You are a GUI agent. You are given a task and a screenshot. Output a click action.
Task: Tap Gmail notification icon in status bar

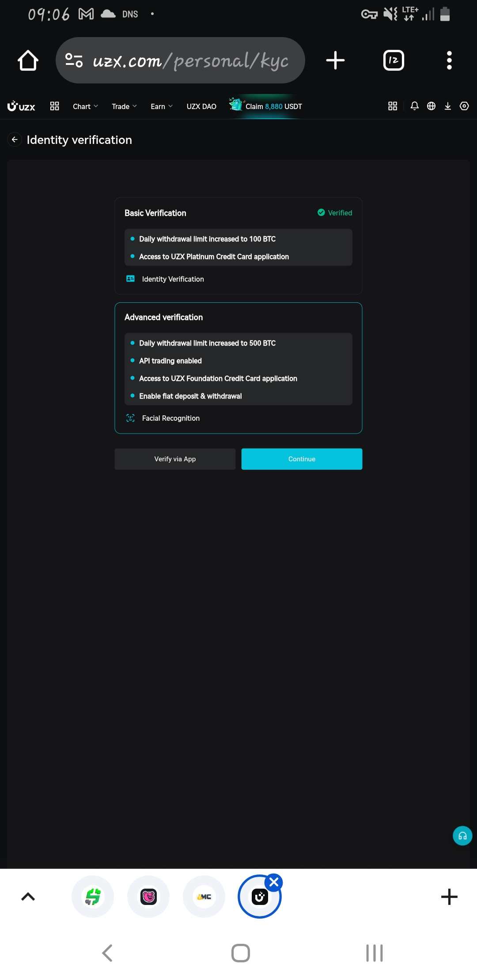coord(86,14)
